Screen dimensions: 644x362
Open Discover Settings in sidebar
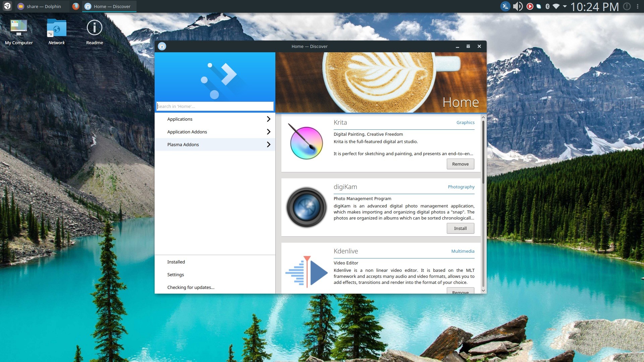click(x=175, y=275)
